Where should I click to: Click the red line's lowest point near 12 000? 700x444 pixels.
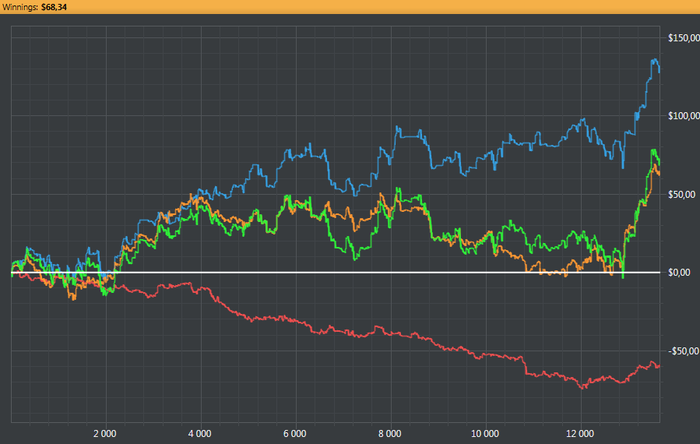point(582,387)
